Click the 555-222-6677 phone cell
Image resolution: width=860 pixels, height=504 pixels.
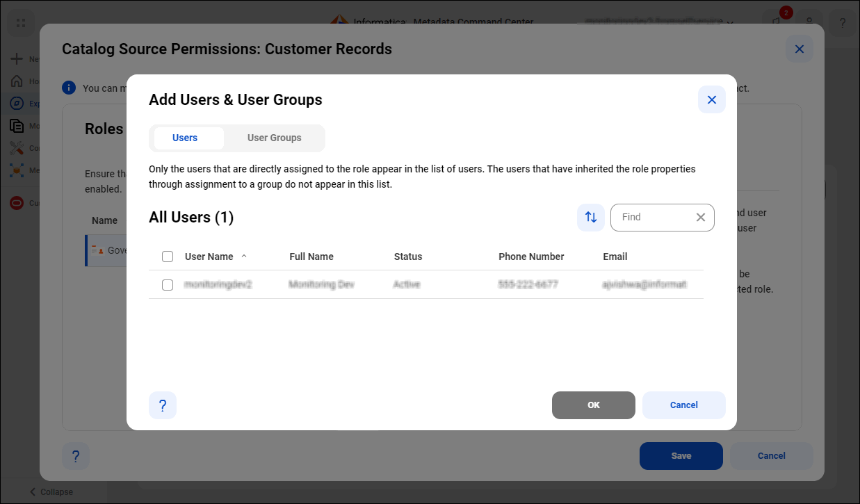[528, 285]
